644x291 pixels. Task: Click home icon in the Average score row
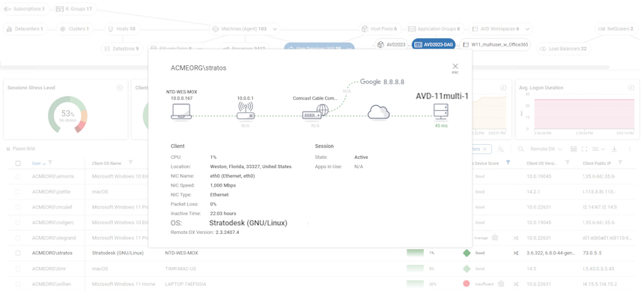pyautogui.click(x=495, y=238)
